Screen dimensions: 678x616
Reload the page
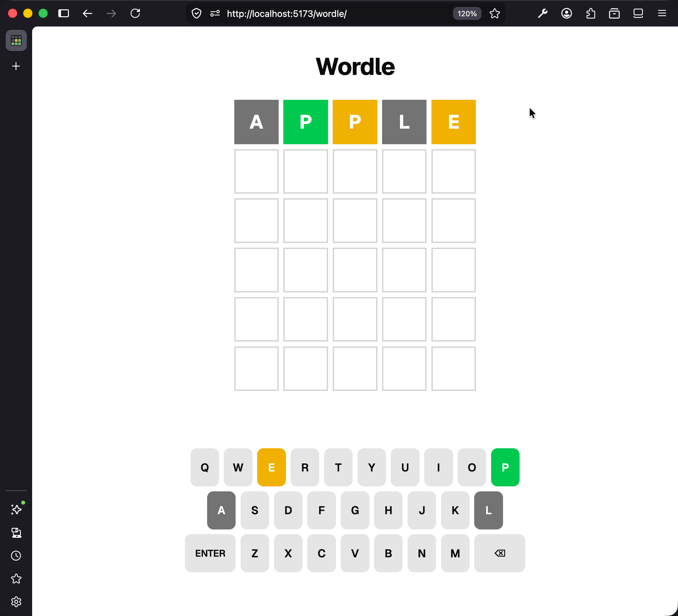tap(135, 14)
